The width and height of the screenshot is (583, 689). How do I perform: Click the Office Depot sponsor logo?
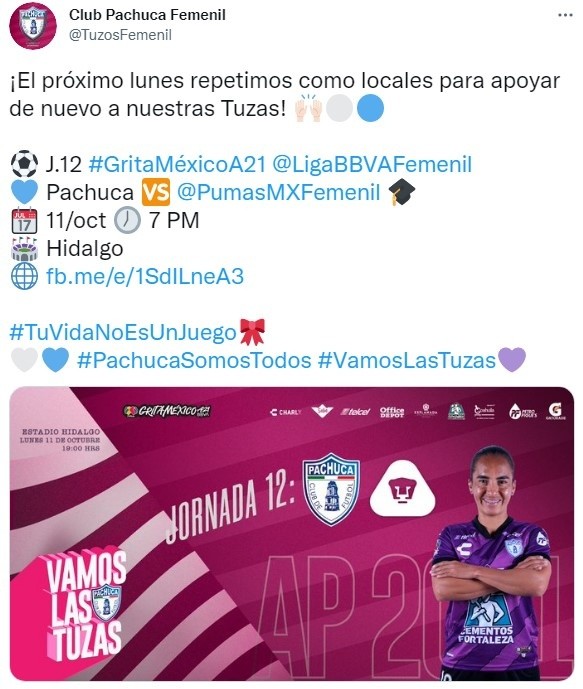[x=392, y=412]
